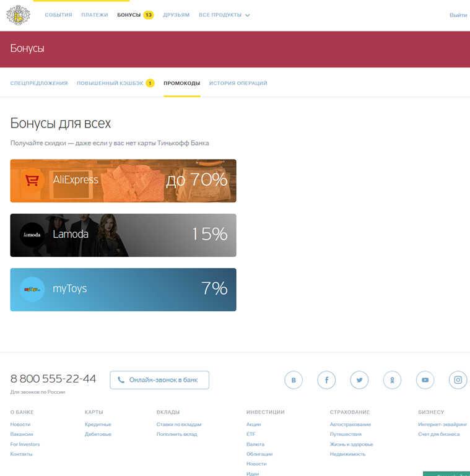Screen dimensions: 470x476
Task: Open Пополнить вклад link
Action: pos(177,434)
